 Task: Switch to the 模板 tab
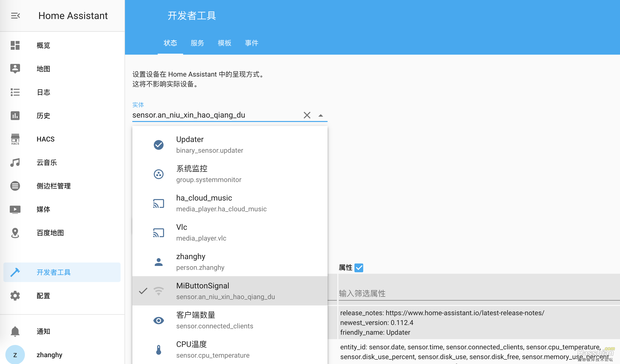pos(224,43)
